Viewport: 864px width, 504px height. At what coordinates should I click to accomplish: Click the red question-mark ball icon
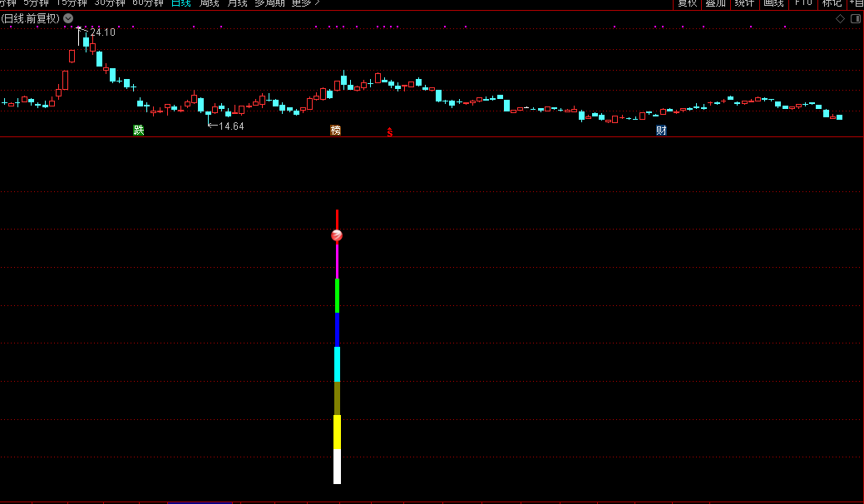point(337,235)
